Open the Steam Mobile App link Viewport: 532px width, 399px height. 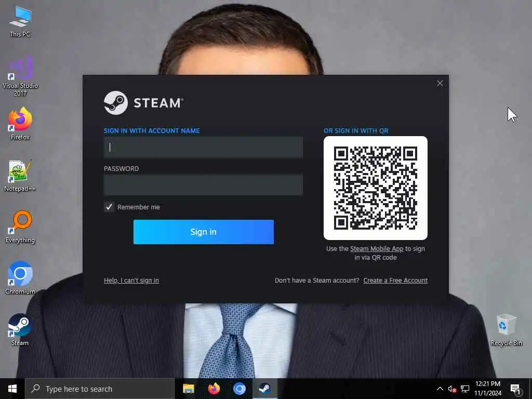click(377, 249)
